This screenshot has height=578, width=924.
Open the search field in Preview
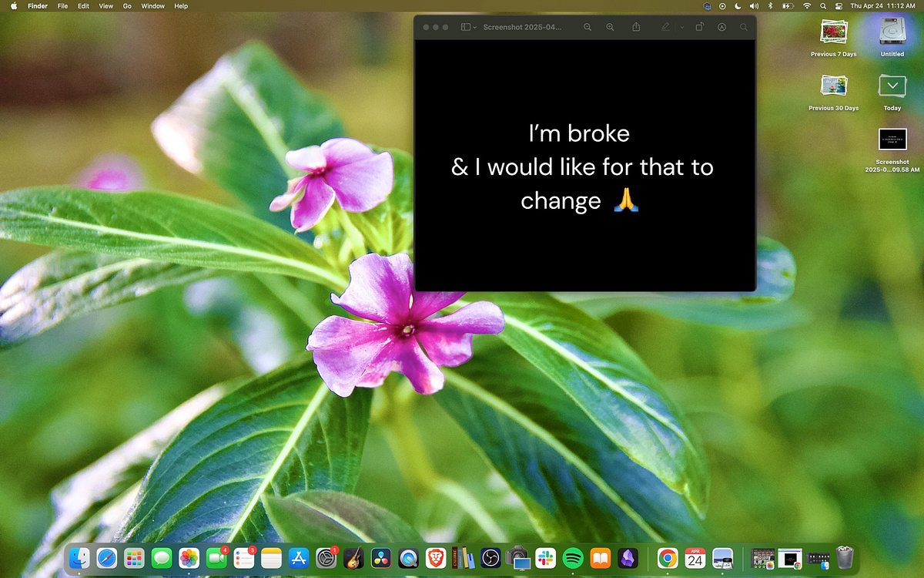(744, 27)
